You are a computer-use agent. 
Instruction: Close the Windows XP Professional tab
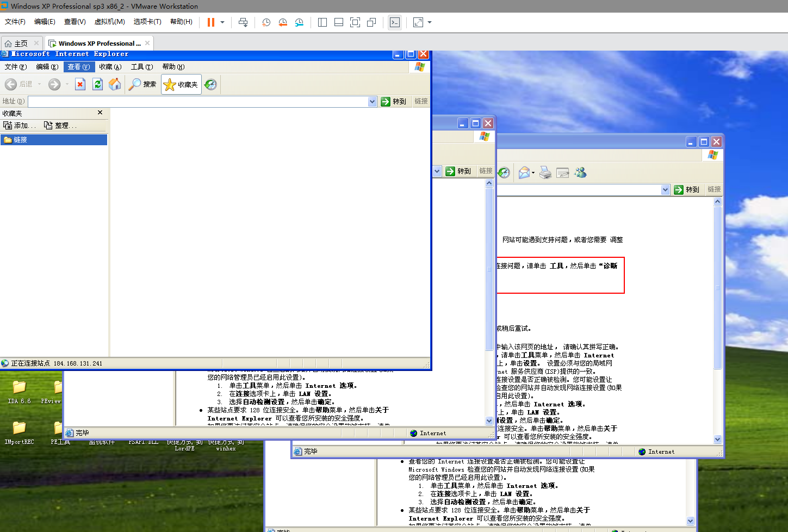[x=147, y=43]
